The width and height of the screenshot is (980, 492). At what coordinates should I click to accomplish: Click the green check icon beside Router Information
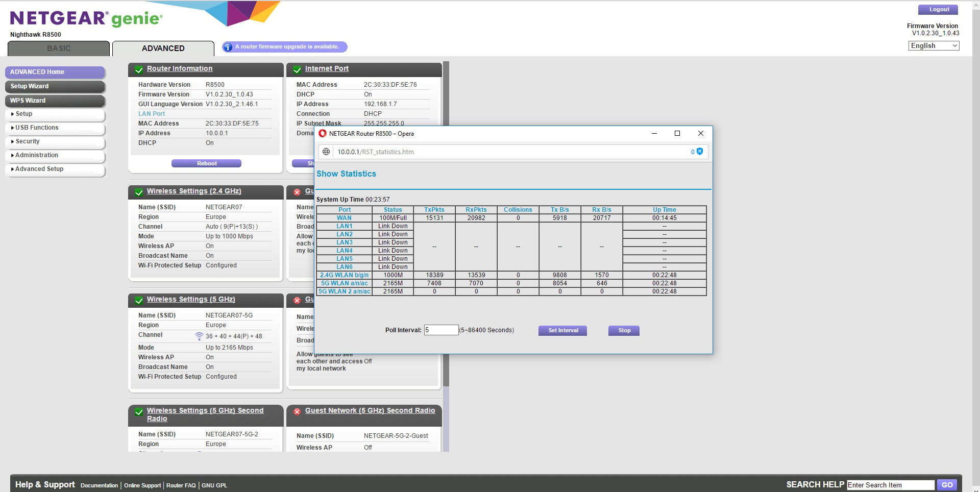(138, 69)
